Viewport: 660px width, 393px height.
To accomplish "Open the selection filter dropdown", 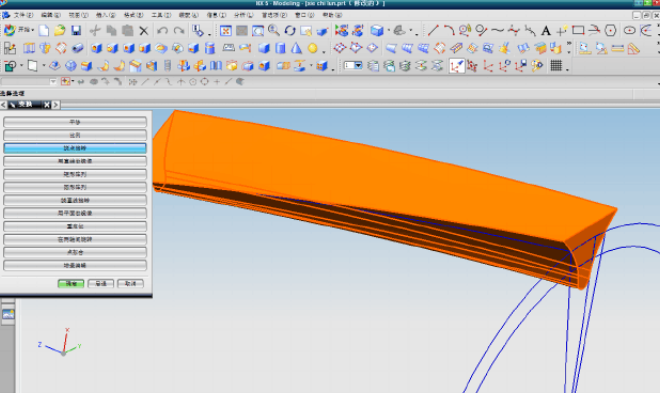I will [29, 82].
